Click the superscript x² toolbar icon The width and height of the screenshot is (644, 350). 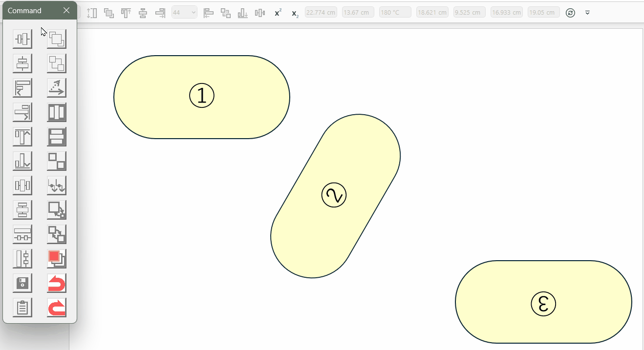point(278,13)
